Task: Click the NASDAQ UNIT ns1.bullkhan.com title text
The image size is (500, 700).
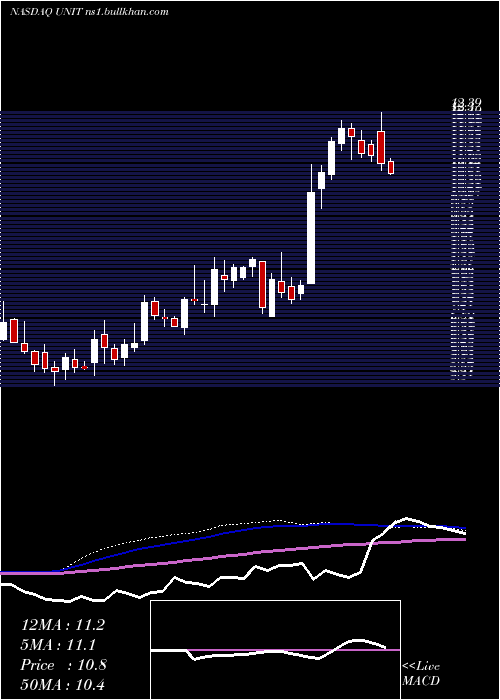Action: 89,12
